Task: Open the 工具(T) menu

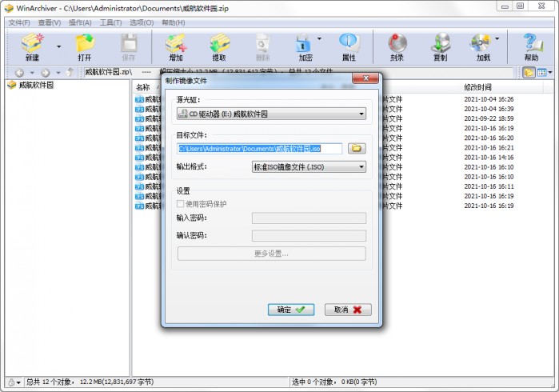Action: [x=110, y=23]
